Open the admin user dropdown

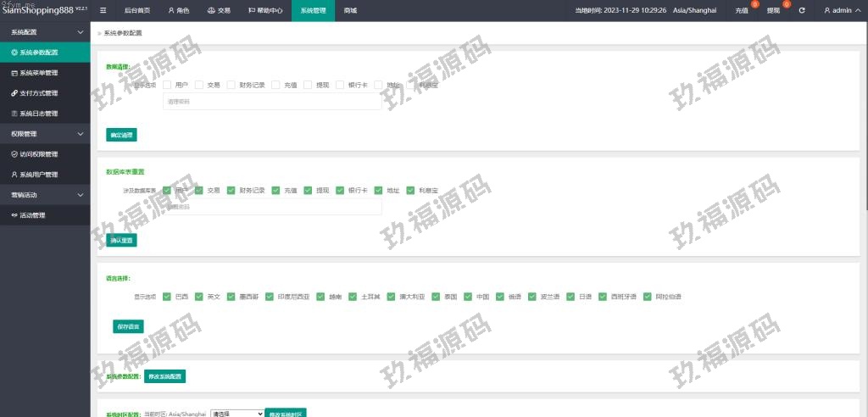[843, 10]
